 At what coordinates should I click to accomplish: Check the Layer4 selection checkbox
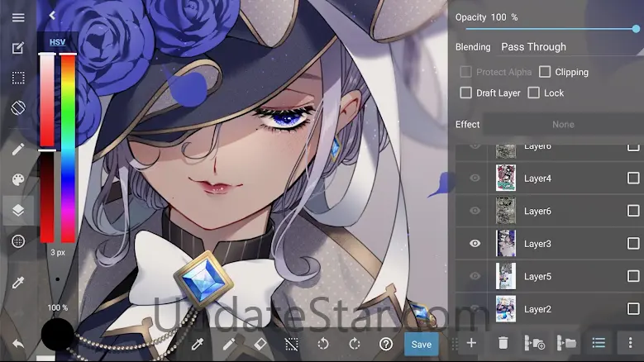coord(633,179)
